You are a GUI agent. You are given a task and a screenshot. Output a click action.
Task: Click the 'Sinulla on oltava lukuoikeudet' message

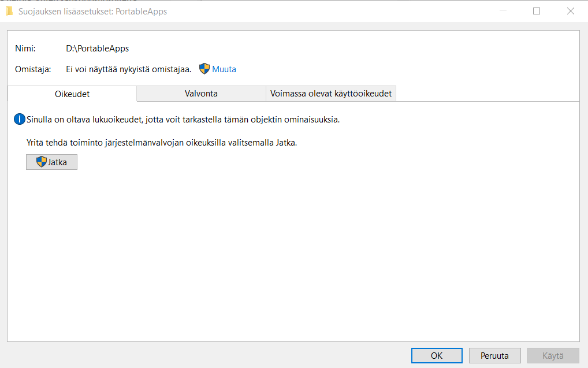click(x=183, y=120)
